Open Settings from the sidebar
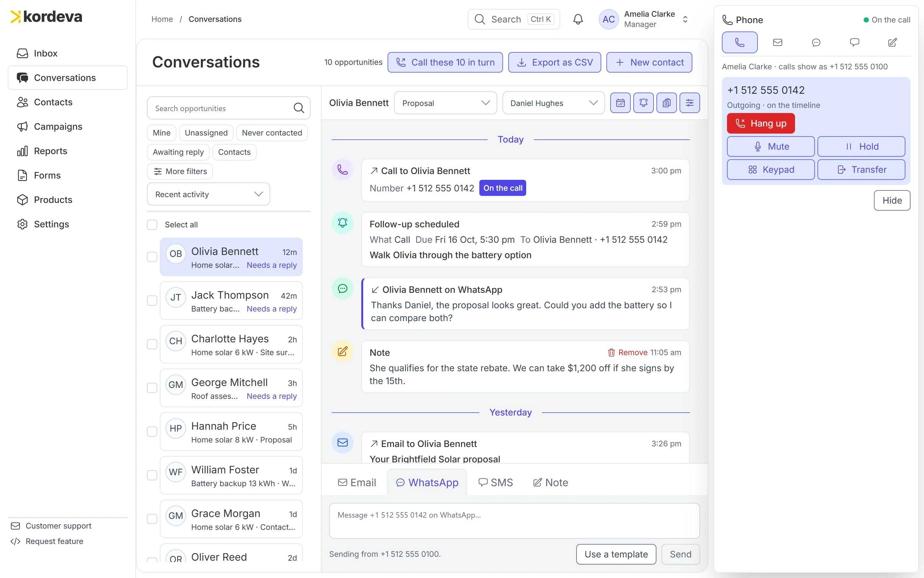 coord(68,224)
